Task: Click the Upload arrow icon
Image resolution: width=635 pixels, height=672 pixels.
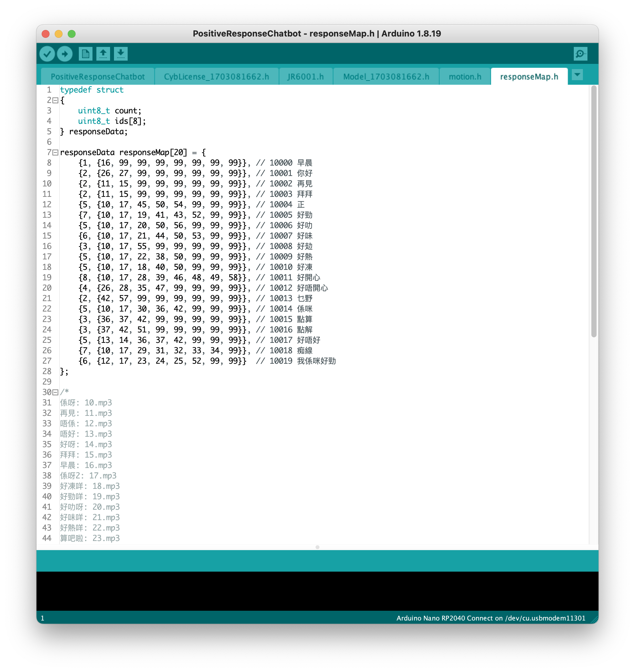Action: tap(65, 53)
